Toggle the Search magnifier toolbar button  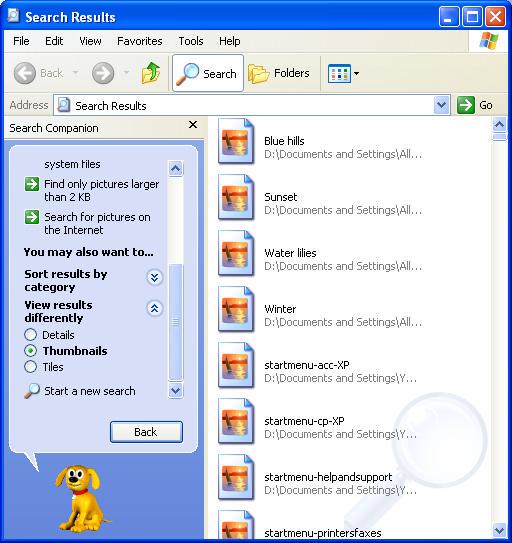[208, 73]
